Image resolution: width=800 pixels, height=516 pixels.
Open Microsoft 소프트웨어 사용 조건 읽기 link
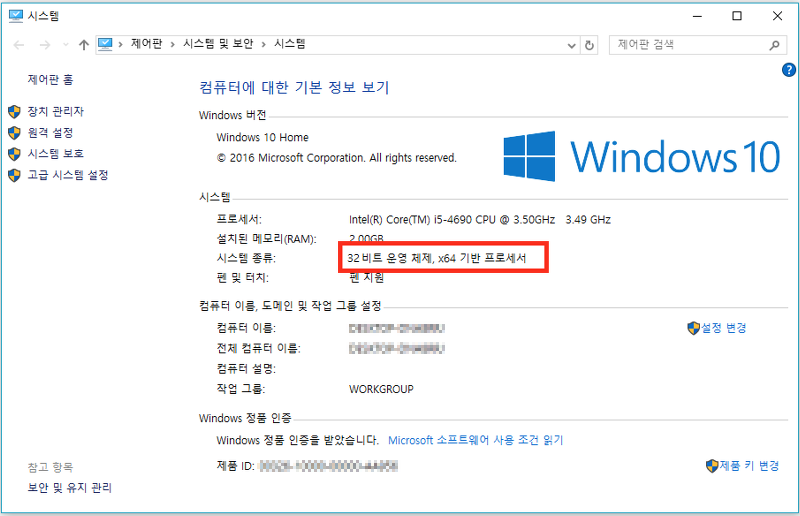tap(476, 440)
